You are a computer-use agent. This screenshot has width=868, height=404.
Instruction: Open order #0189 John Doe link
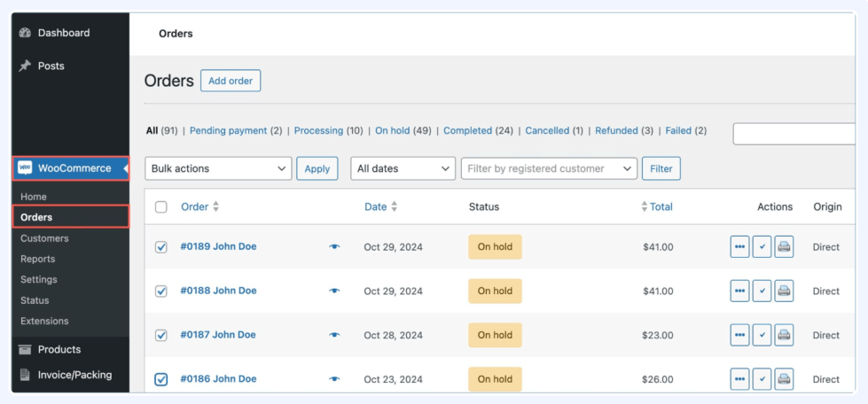pos(219,247)
